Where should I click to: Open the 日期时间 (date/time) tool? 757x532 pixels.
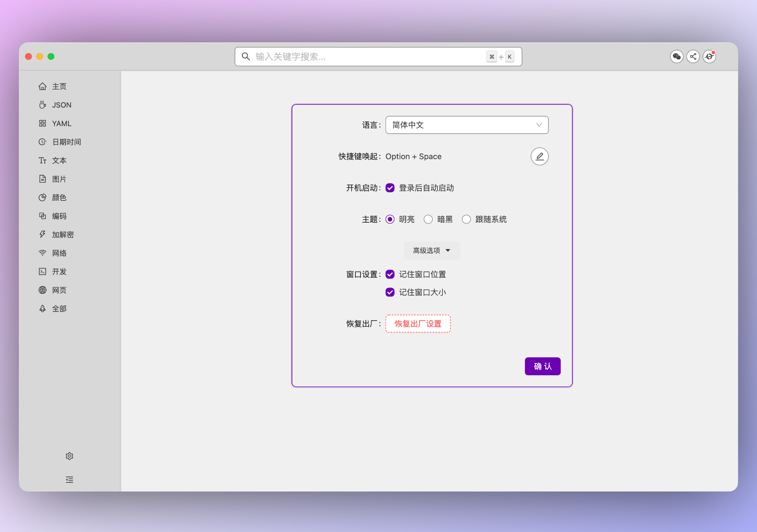(66, 142)
